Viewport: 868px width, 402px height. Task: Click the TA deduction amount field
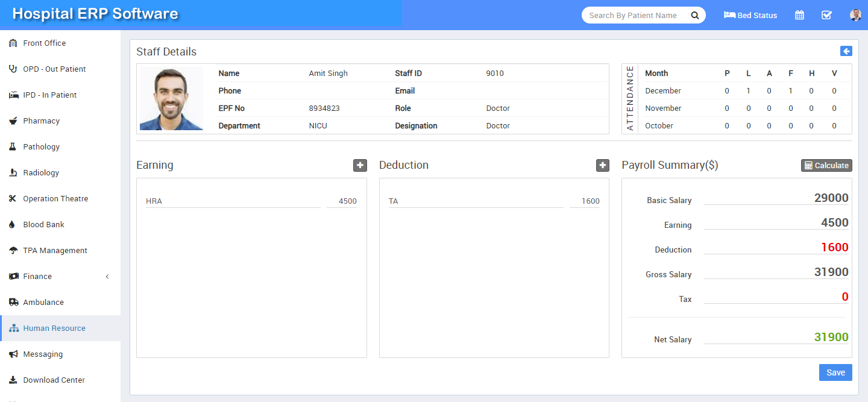pyautogui.click(x=584, y=201)
